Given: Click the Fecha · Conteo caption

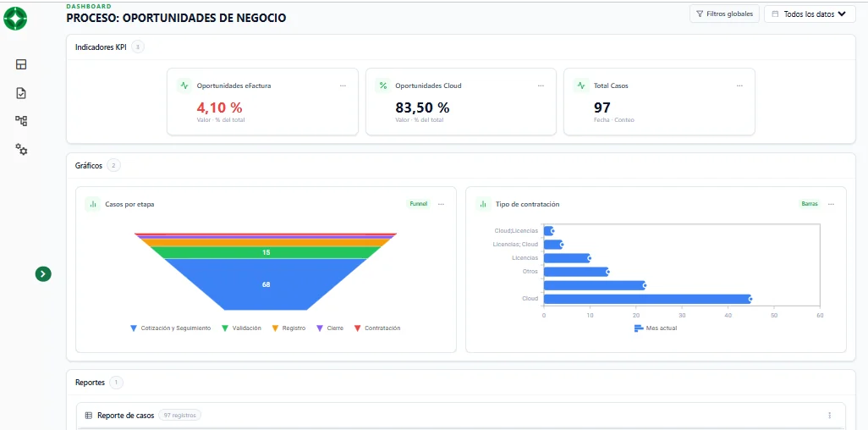Looking at the screenshot, I should 614,119.
